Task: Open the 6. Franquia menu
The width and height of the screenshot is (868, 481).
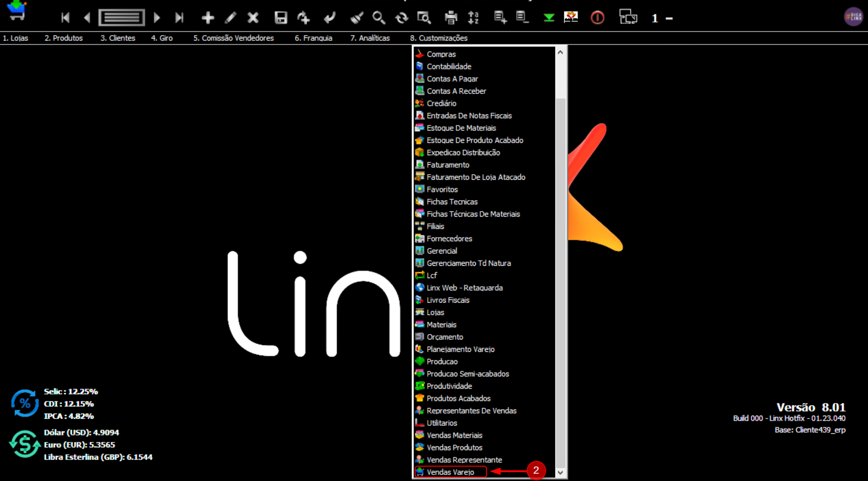Action: pyautogui.click(x=313, y=38)
